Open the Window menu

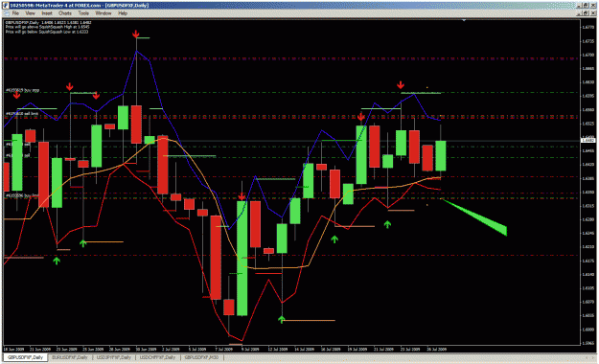pyautogui.click(x=104, y=13)
